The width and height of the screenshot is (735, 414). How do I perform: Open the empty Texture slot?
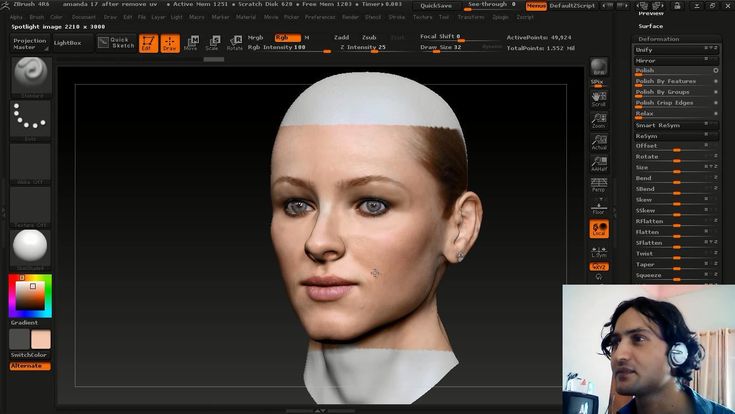click(30, 205)
